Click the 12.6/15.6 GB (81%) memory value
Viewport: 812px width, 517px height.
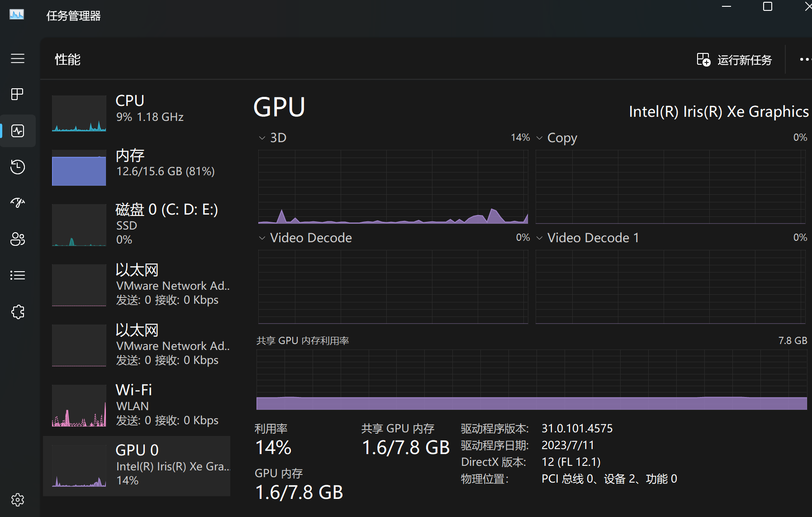(166, 171)
